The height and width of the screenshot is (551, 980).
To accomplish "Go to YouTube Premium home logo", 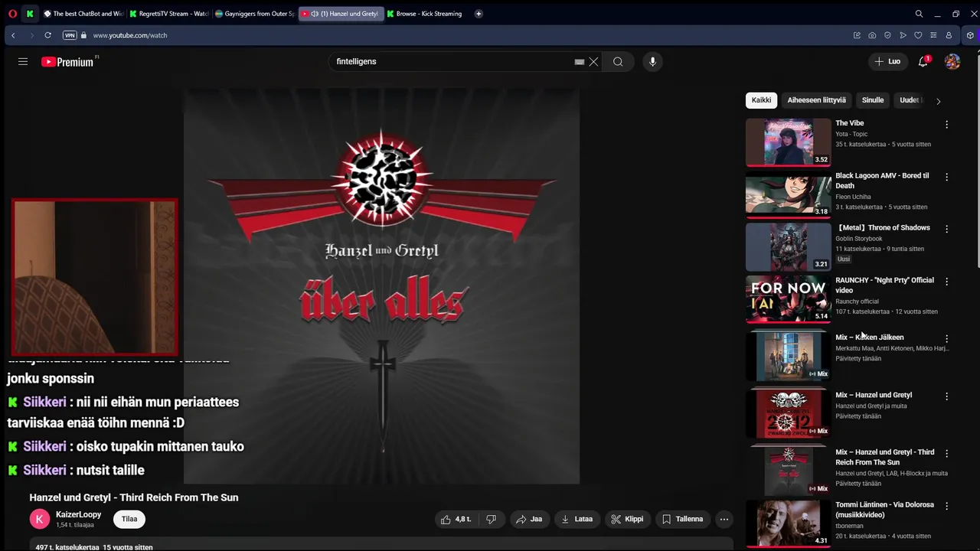I will click(x=67, y=62).
